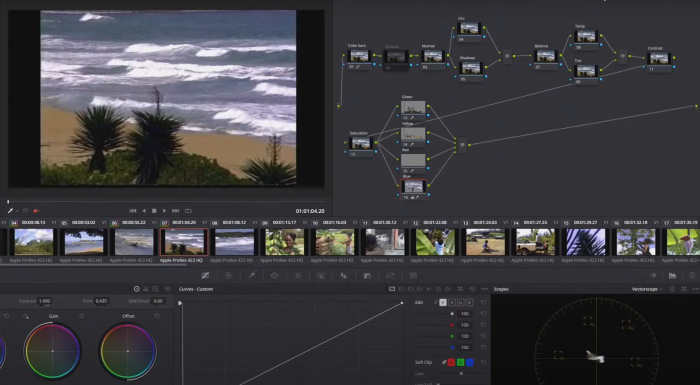Expand the picker tool dropdown arrow
Image resolution: width=700 pixels, height=385 pixels.
[x=17, y=211]
